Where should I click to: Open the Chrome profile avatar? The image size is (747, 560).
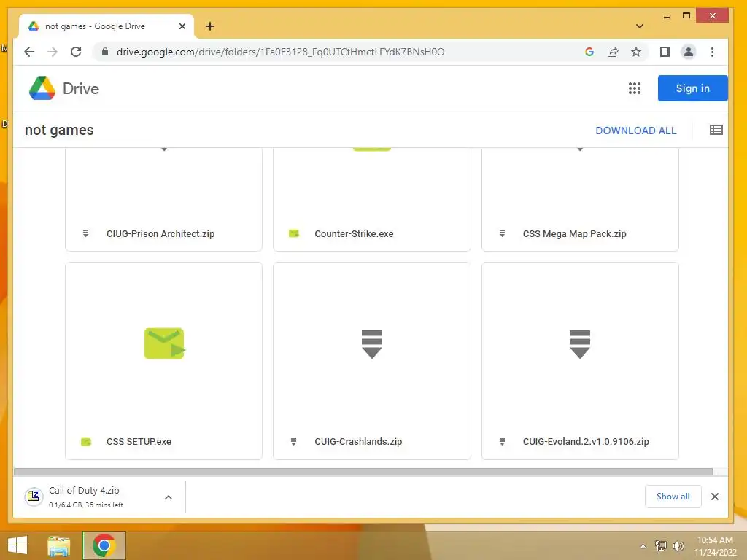[689, 52]
